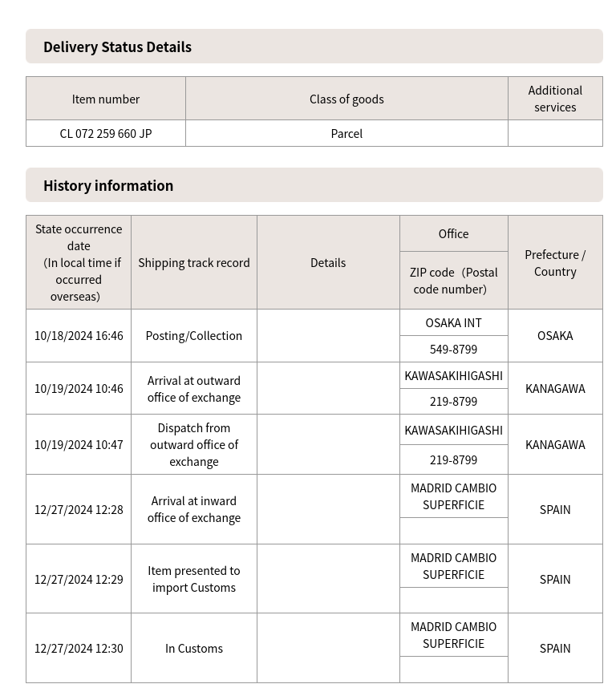
Task: Click the tracking number CL 072 259 660 JP
Action: tap(105, 133)
